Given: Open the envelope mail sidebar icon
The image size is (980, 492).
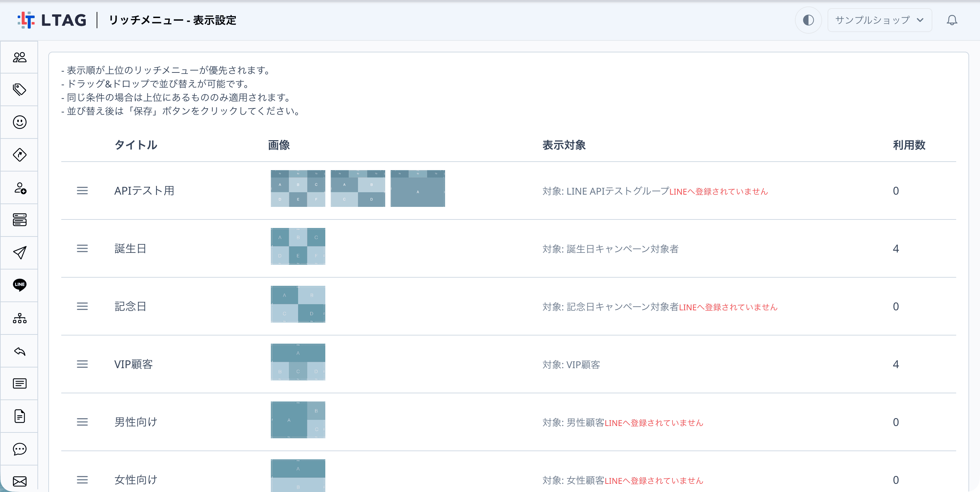Looking at the screenshot, I should 19,482.
